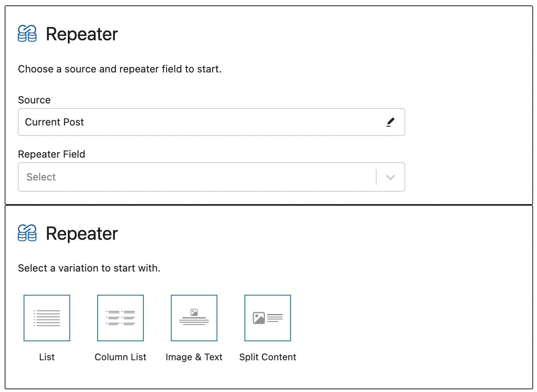Click the Repeater heading in the lower block
The height and width of the screenshot is (392, 537).
tap(81, 233)
